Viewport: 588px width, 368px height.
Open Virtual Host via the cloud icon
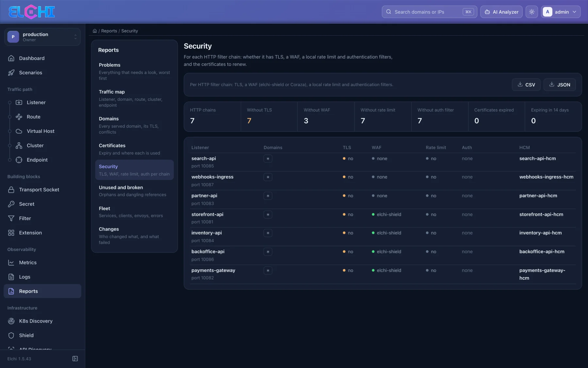point(19,131)
